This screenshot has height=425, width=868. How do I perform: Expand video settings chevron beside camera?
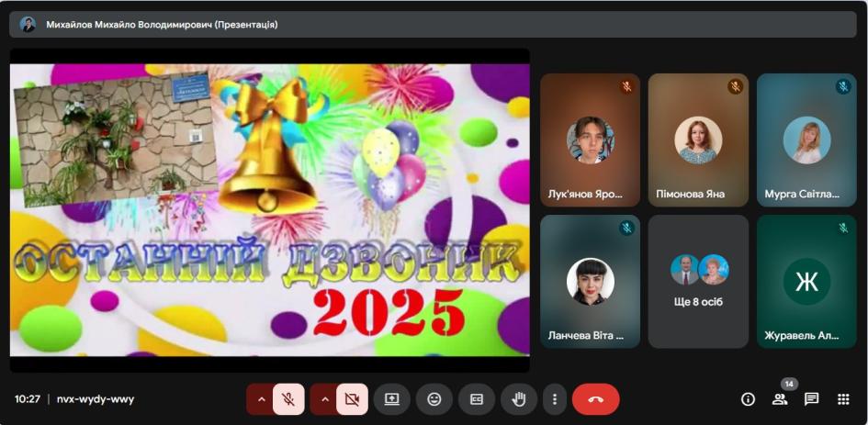pyautogui.click(x=325, y=399)
